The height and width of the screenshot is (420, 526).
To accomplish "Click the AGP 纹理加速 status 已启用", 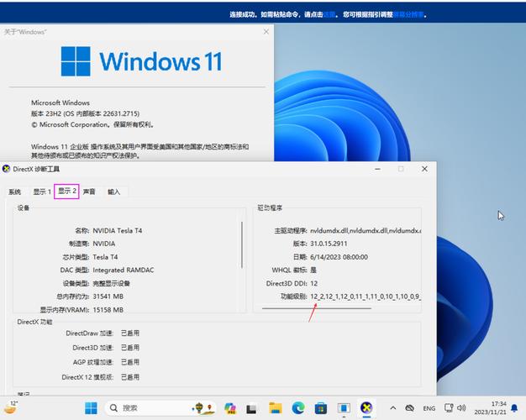I will (x=130, y=362).
